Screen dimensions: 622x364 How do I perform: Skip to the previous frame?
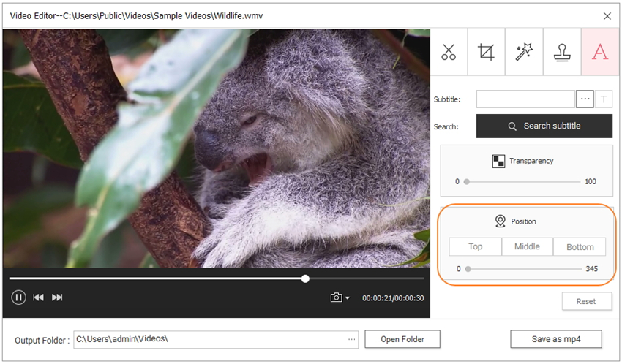(38, 297)
